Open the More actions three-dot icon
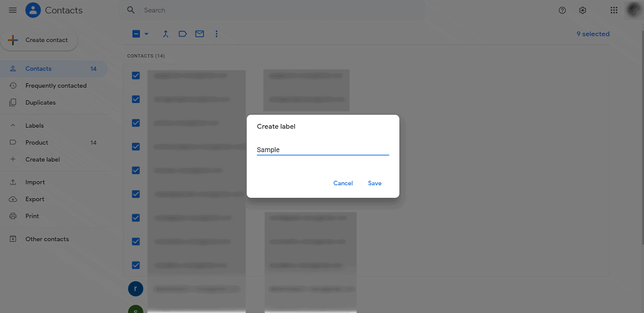The width and height of the screenshot is (644, 313). (216, 34)
